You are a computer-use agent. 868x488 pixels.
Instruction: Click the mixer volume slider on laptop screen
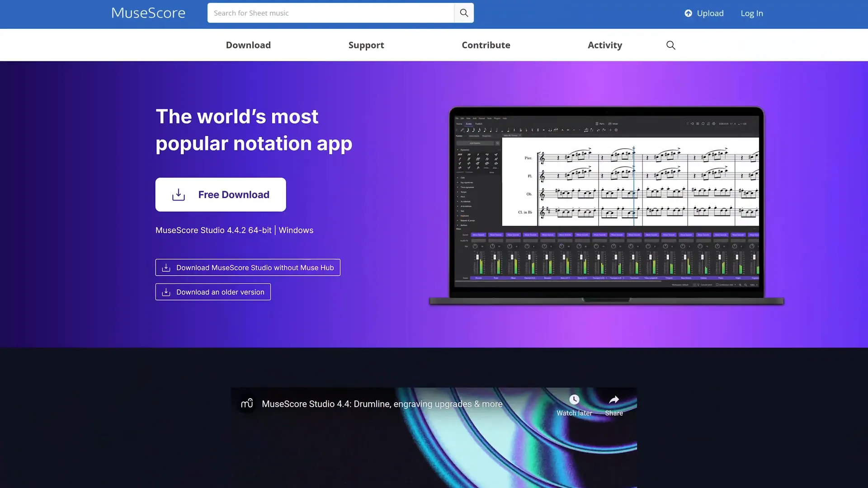[x=477, y=257]
